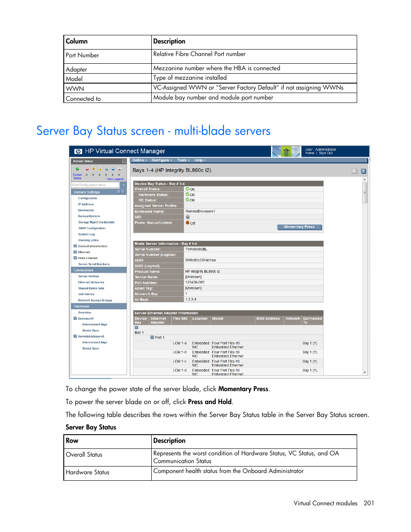Open SAN Fabrics in the sidebar

[x=86, y=294]
